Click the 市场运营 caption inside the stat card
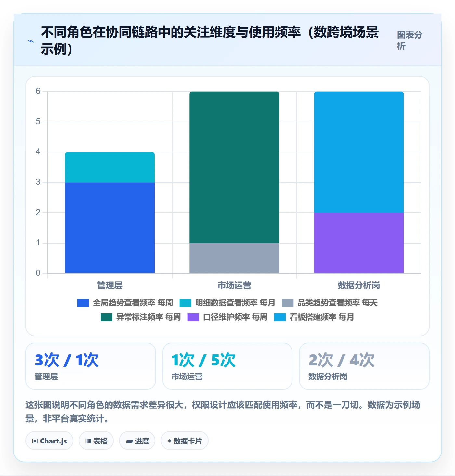Viewport: 455px width, 476px height. point(187,377)
